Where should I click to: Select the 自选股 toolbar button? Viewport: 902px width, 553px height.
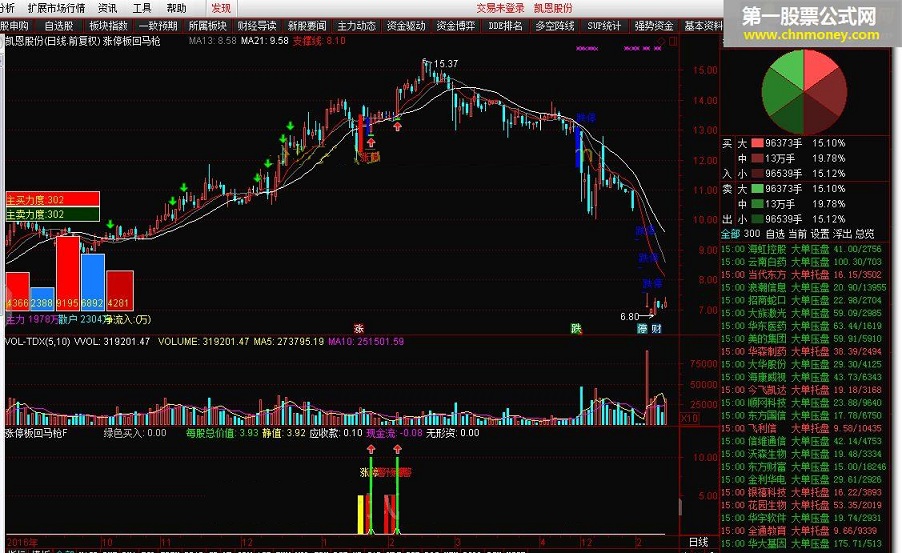click(x=59, y=26)
